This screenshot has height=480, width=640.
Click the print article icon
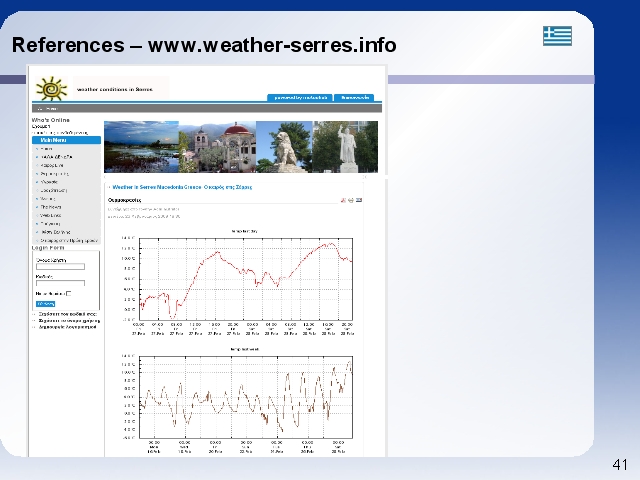coord(351,200)
